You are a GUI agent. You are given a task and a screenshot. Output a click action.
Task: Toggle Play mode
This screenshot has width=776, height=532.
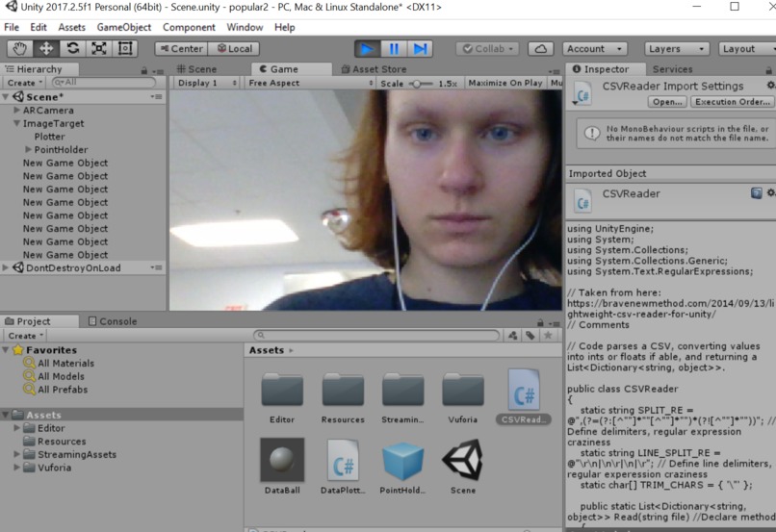(367, 48)
